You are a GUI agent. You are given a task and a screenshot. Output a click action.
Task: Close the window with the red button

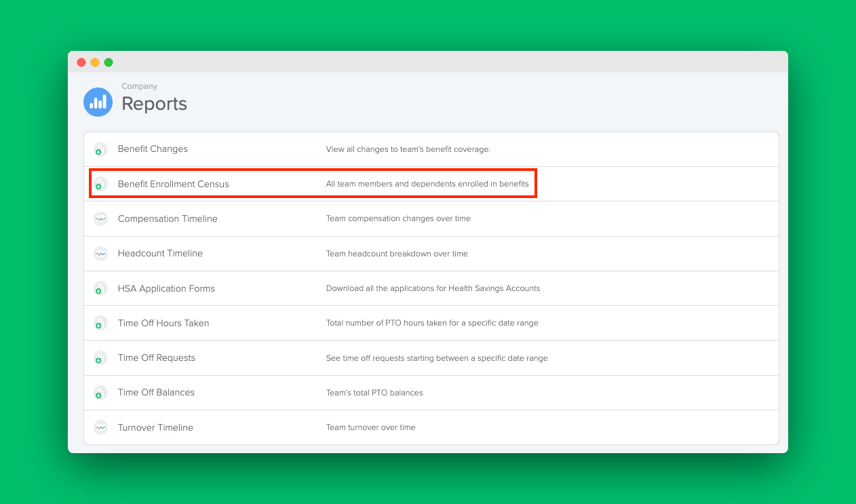(x=81, y=62)
